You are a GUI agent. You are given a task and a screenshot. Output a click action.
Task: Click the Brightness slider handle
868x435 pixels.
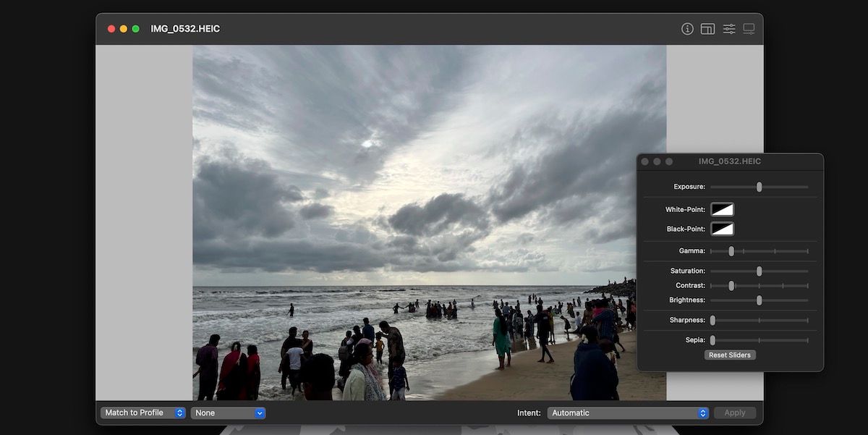click(759, 300)
